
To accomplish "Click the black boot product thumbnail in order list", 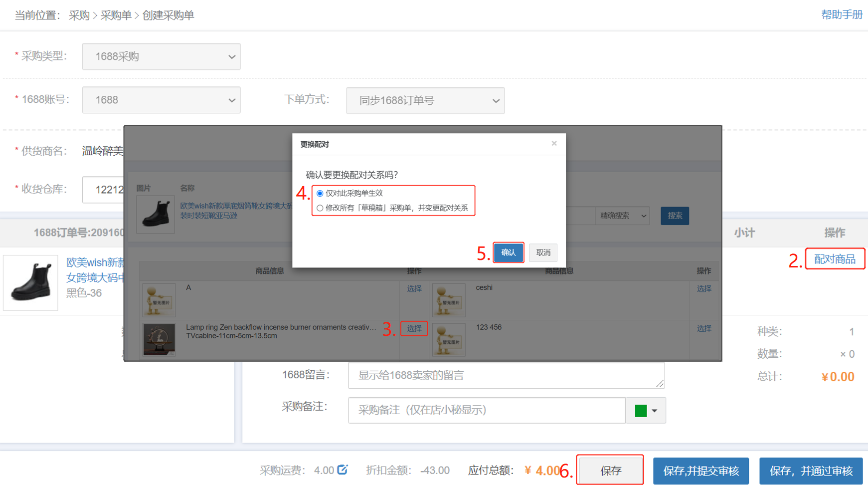I will coord(30,283).
